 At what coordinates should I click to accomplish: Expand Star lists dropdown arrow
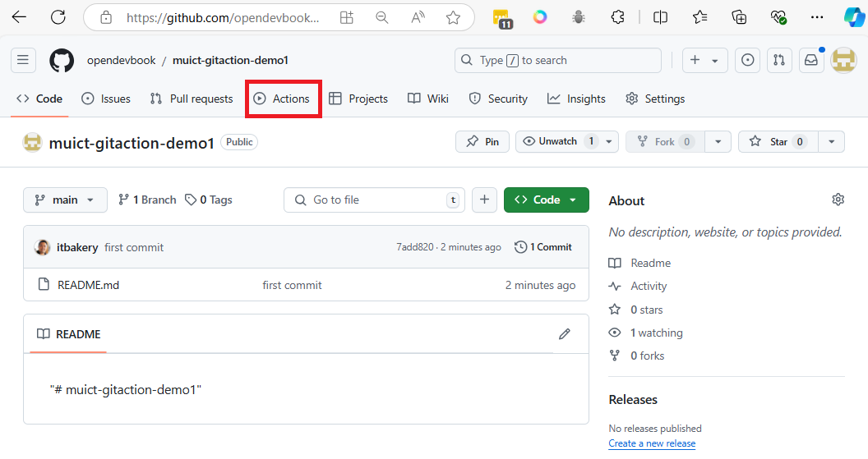tap(832, 141)
